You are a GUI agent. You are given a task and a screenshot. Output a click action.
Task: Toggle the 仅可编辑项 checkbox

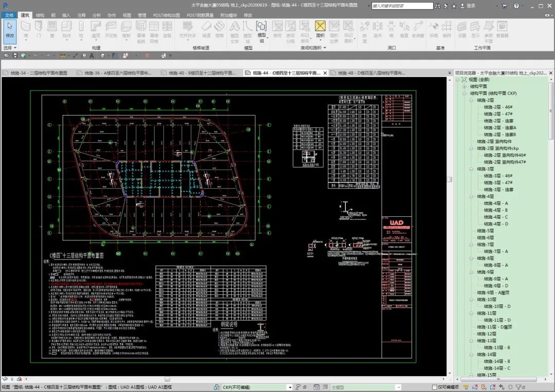tap(435, 387)
